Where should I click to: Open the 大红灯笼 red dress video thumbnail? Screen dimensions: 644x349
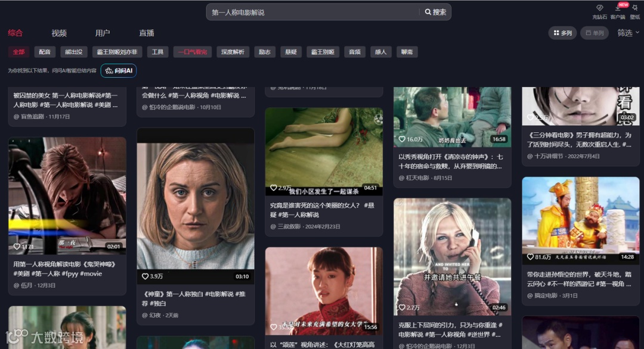pyautogui.click(x=324, y=291)
